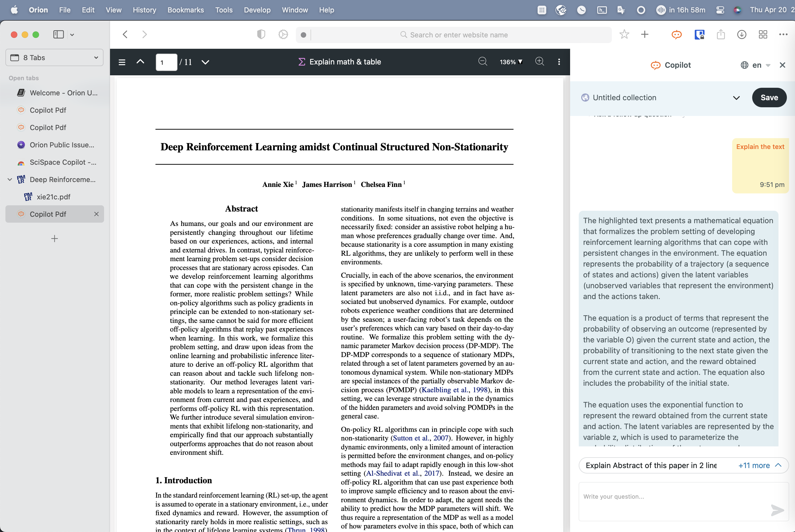Click the Save collection button

(x=769, y=98)
